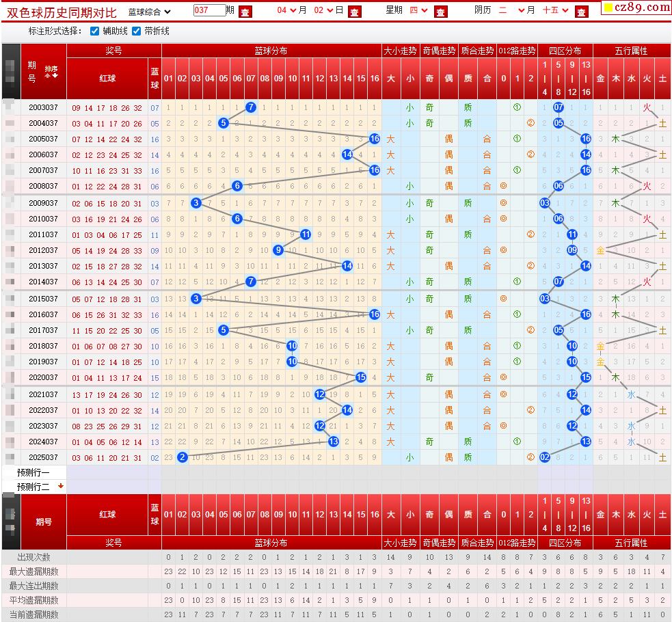Viewport: 672px width, 622px height.
Task: Click the 查 button after the 阴历 date
Action: (x=581, y=12)
